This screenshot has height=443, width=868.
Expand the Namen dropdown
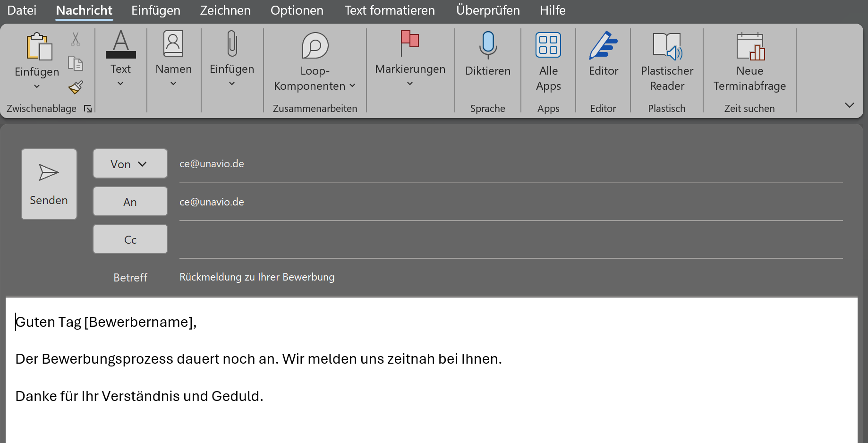pyautogui.click(x=173, y=58)
